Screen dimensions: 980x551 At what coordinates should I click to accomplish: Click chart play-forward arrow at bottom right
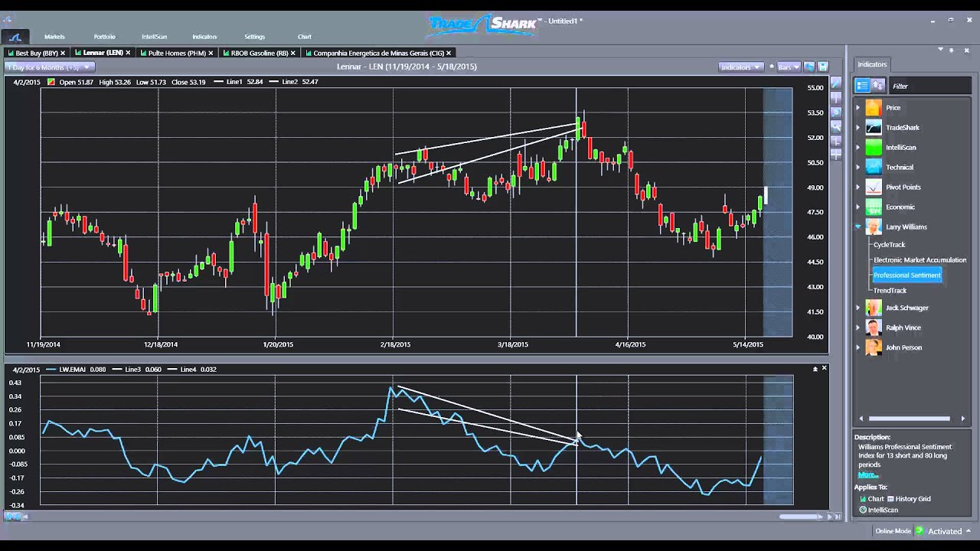coord(829,517)
